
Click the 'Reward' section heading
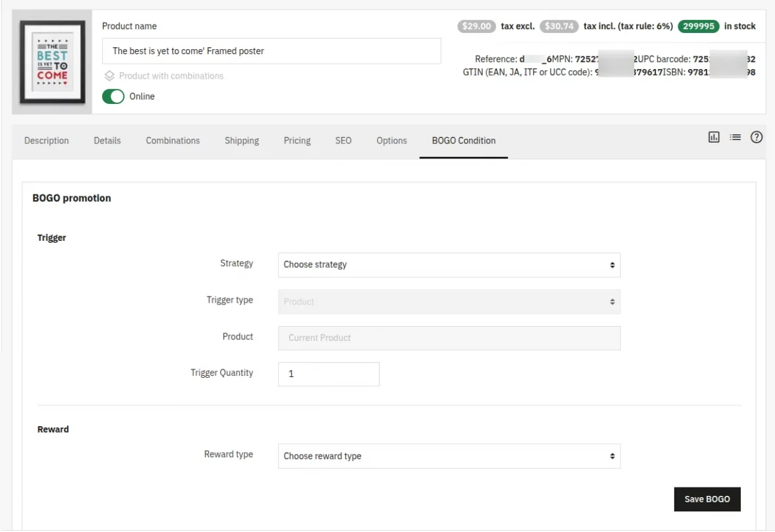coord(53,429)
